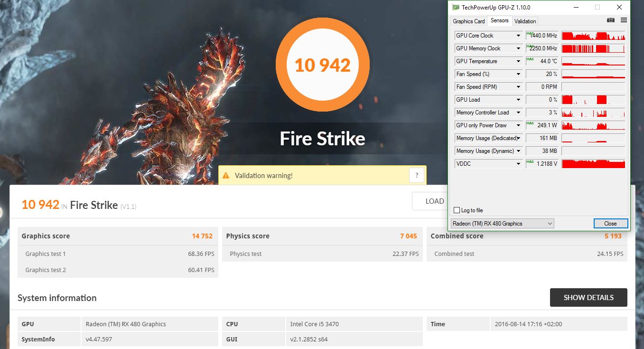Click the Memory Controller Load 3 % value
Screen dimensions: 644x349
[x=542, y=113]
